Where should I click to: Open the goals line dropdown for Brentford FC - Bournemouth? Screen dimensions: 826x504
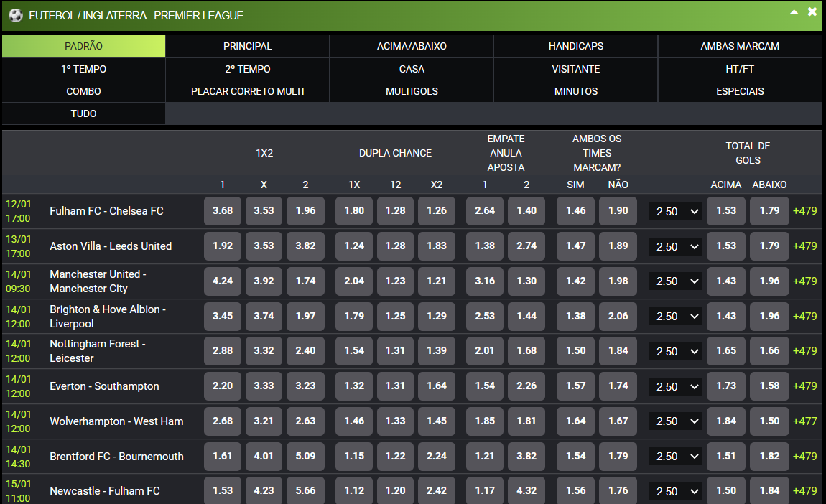tap(677, 457)
